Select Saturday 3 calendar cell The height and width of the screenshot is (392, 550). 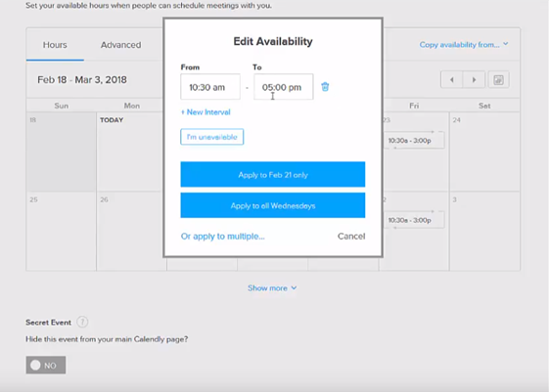(x=484, y=232)
